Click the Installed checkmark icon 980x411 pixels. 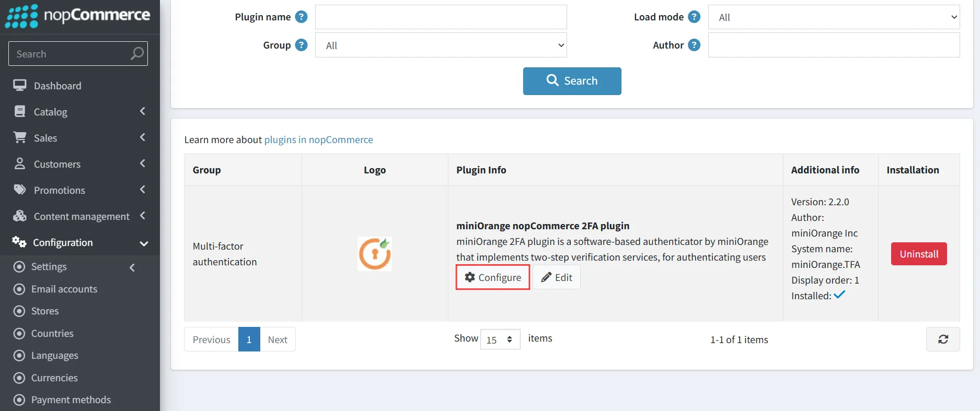(839, 295)
